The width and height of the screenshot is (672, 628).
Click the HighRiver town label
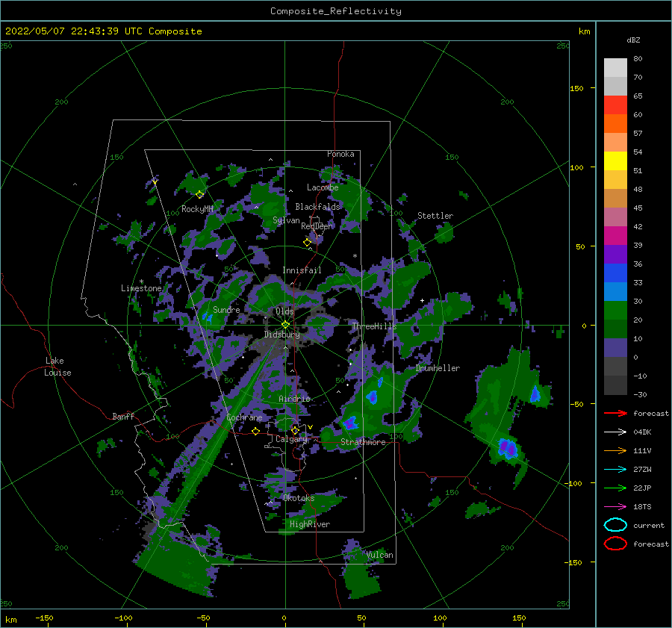pyautogui.click(x=310, y=524)
